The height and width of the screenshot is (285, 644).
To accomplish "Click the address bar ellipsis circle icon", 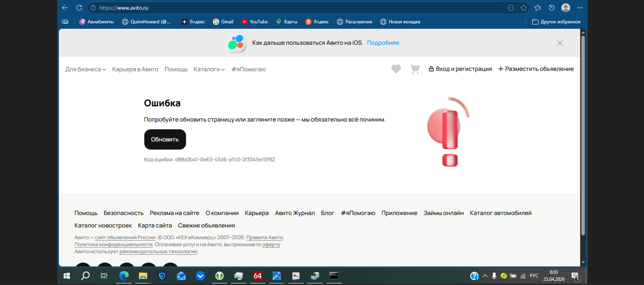I will (x=510, y=8).
